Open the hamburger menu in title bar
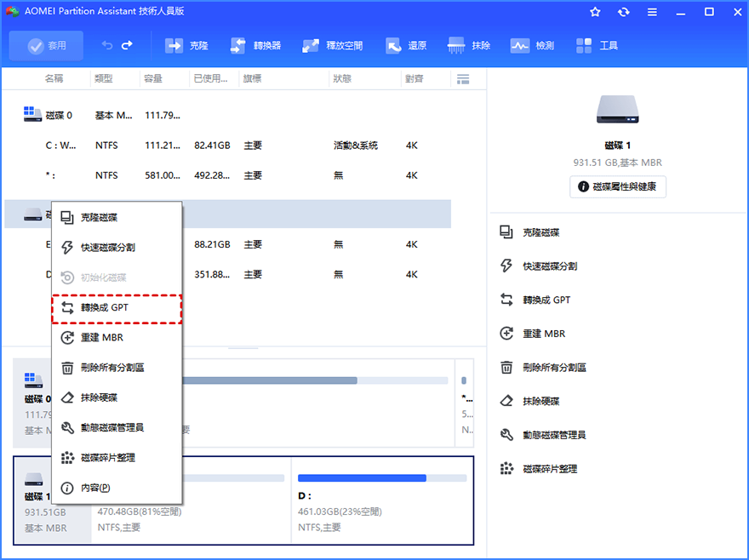This screenshot has width=749, height=560. tap(652, 12)
